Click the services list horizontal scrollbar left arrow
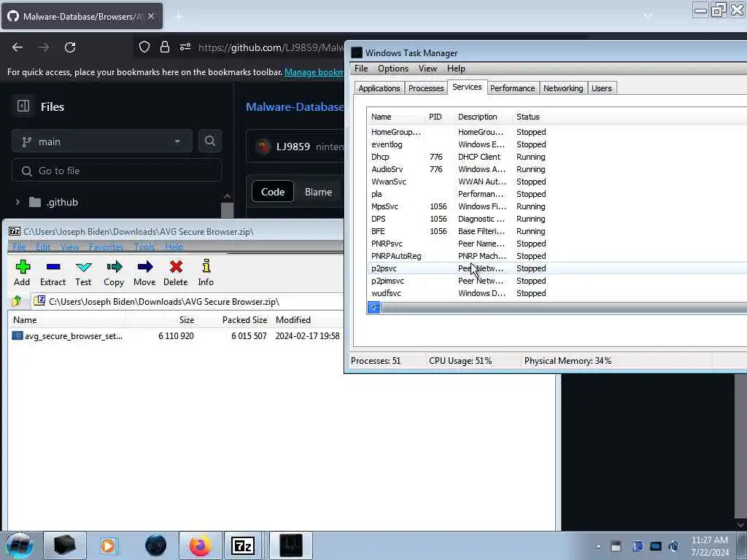The width and height of the screenshot is (747, 560). pos(374,308)
